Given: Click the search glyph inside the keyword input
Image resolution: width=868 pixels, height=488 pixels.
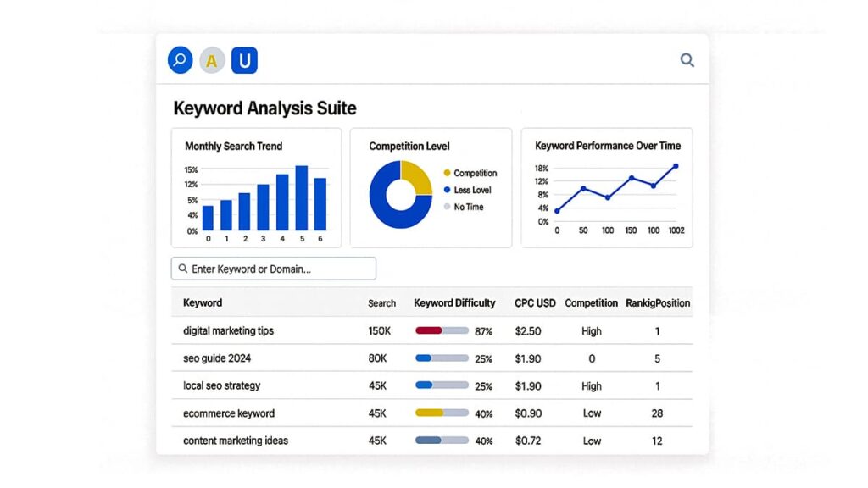Looking at the screenshot, I should click(183, 268).
